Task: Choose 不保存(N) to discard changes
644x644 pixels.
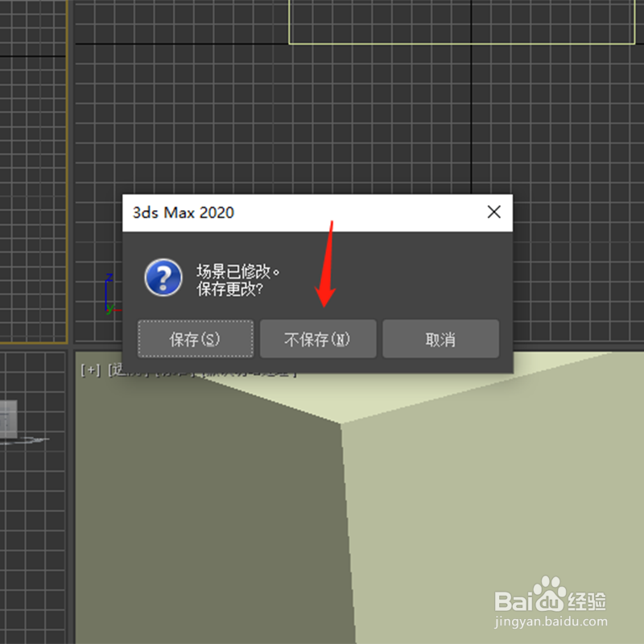Action: [x=318, y=339]
